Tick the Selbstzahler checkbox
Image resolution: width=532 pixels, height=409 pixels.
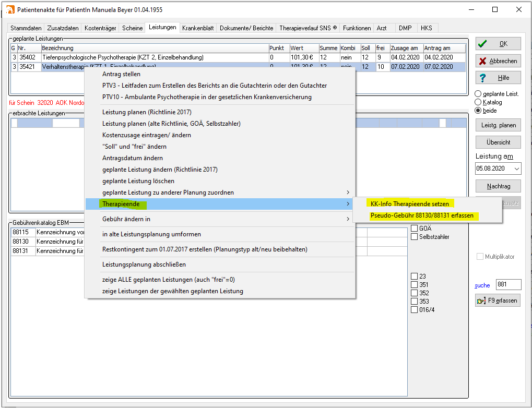click(414, 237)
